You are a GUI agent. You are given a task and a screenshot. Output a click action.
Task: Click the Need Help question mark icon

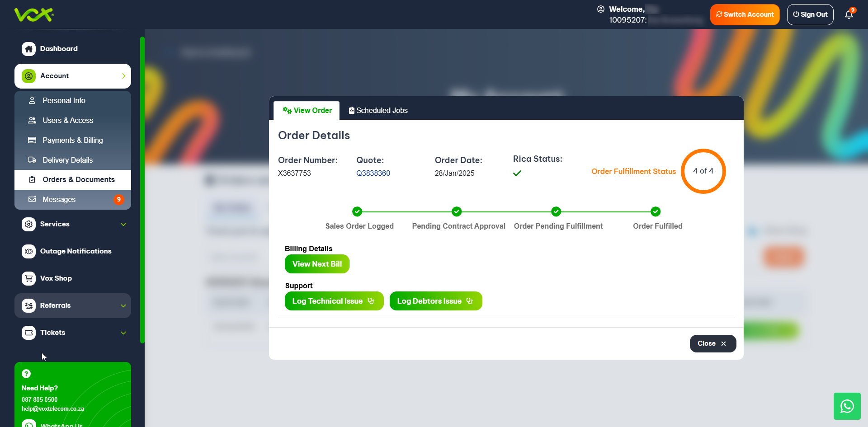click(26, 374)
